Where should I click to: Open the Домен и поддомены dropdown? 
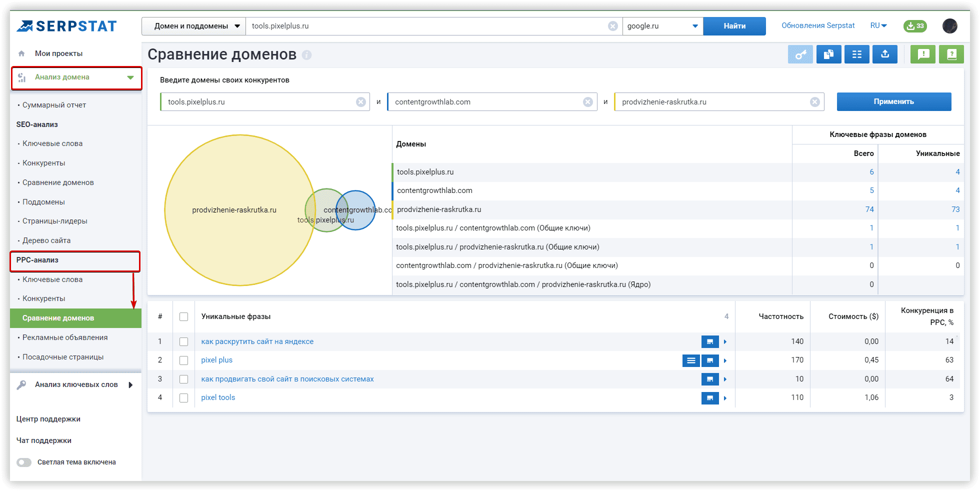(x=193, y=26)
